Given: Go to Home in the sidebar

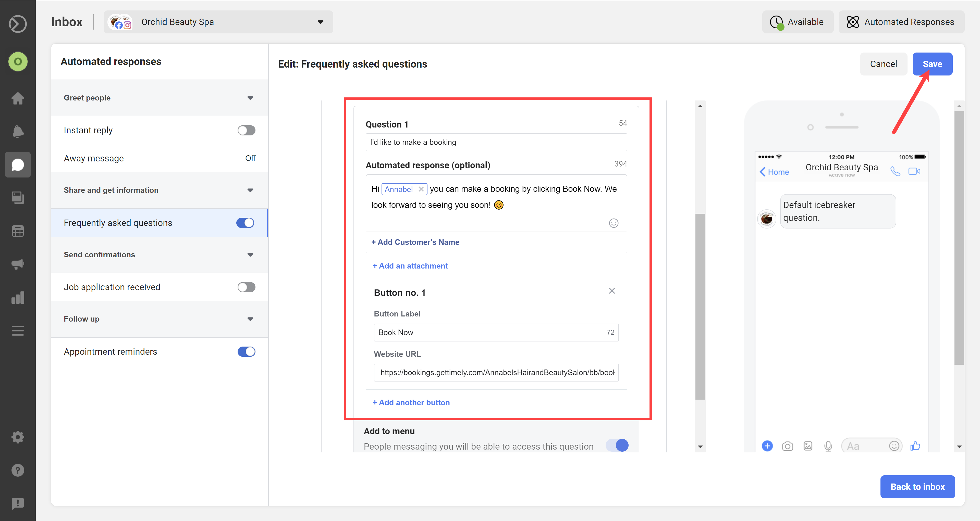Looking at the screenshot, I should [18, 98].
